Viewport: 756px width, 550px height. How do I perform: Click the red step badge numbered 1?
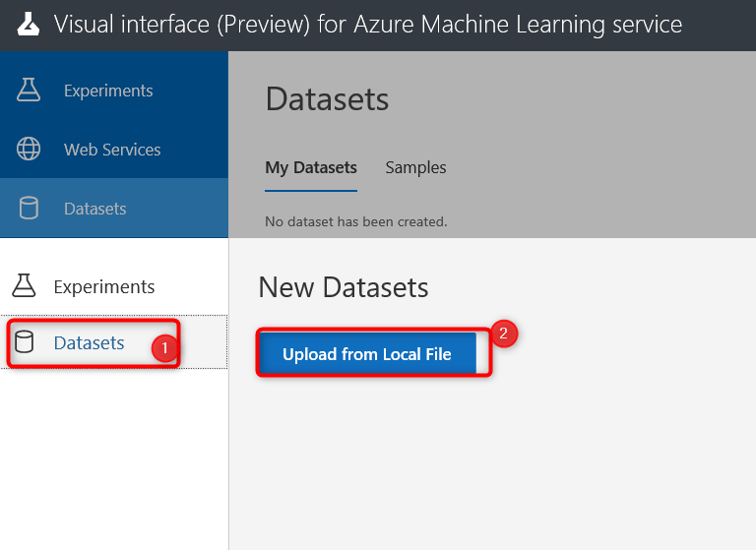(x=164, y=347)
